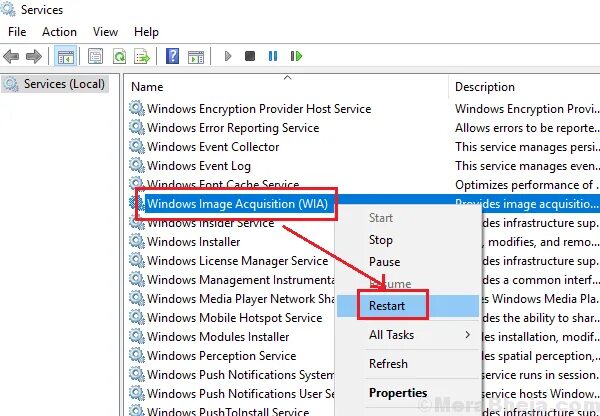Click description 'Allows errors to be reporte...'

(527, 127)
